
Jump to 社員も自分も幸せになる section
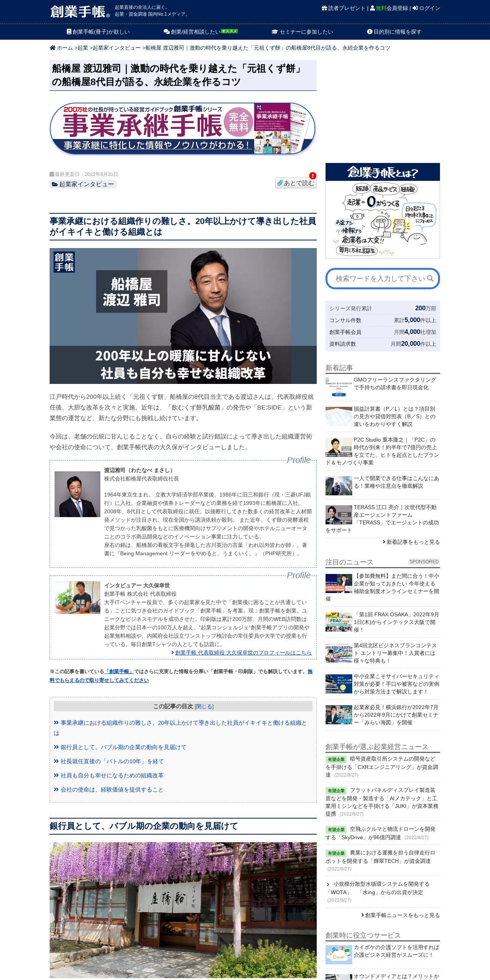(x=109, y=775)
